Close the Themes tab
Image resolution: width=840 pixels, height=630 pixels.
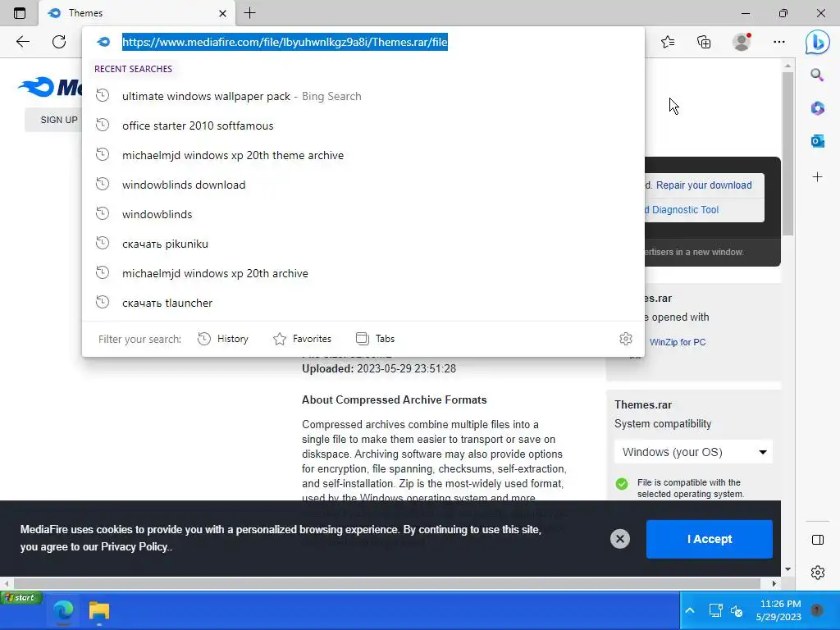point(223,13)
